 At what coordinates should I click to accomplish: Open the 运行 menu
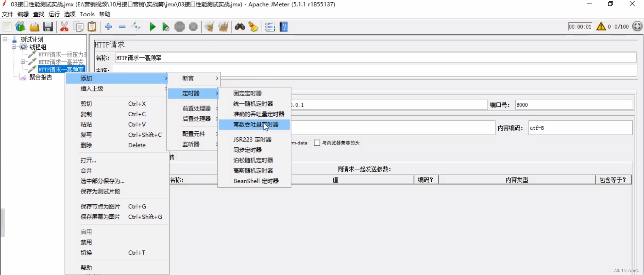54,14
